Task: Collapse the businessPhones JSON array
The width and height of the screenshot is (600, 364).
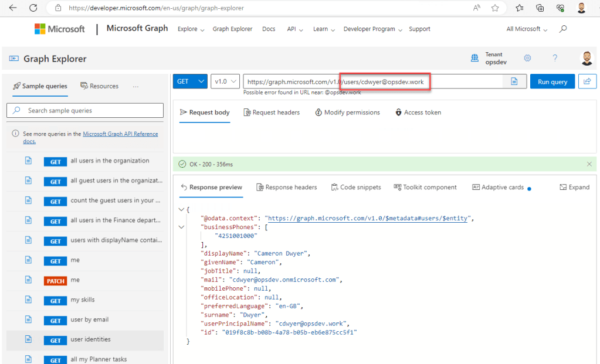Action: point(181,227)
